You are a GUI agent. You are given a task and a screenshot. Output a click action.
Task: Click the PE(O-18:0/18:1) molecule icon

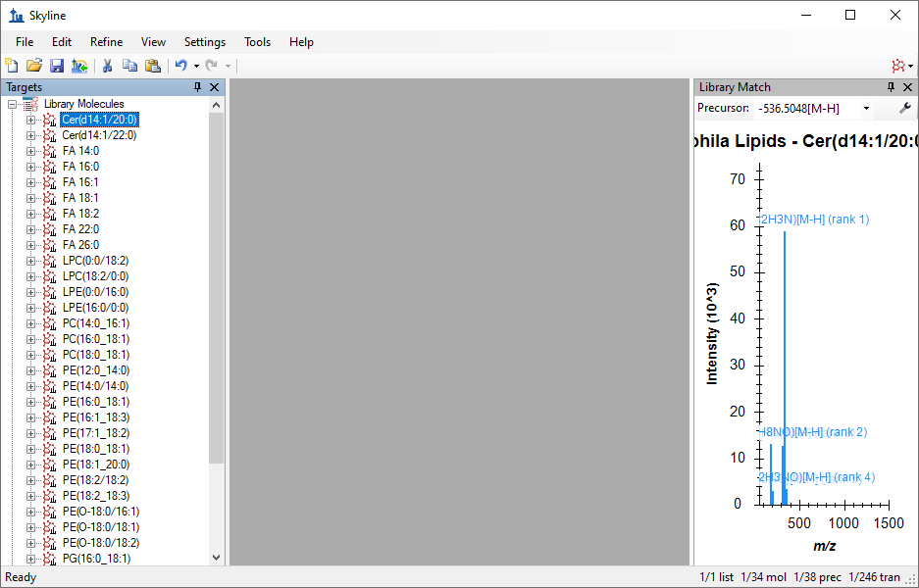point(50,527)
